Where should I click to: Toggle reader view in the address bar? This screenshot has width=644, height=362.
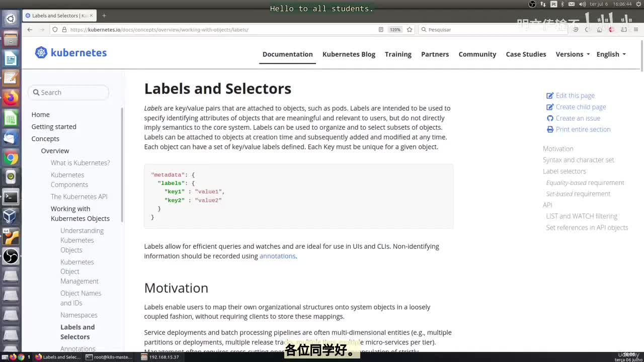(381, 30)
